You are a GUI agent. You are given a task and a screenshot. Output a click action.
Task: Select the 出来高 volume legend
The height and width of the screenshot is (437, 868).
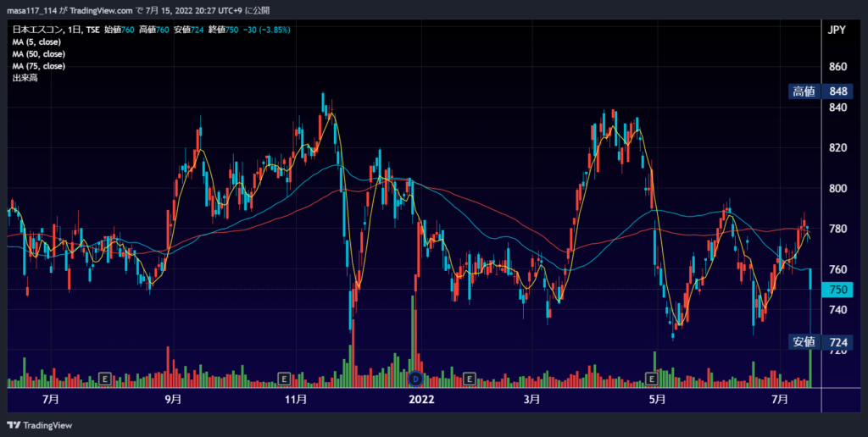pyautogui.click(x=25, y=78)
